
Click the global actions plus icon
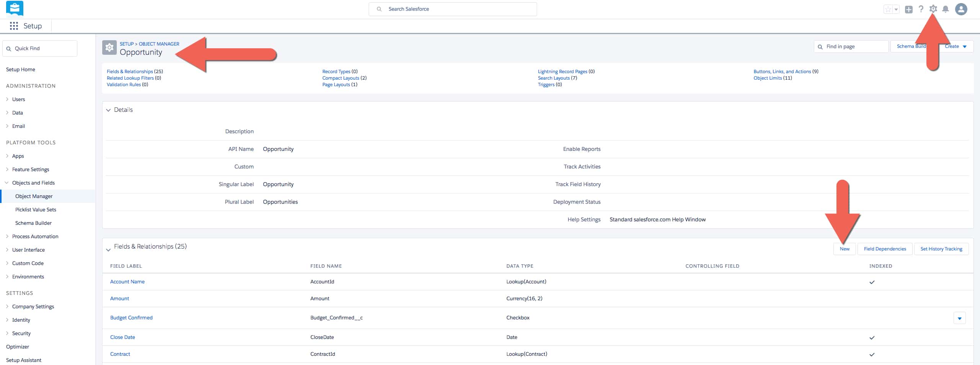(908, 10)
